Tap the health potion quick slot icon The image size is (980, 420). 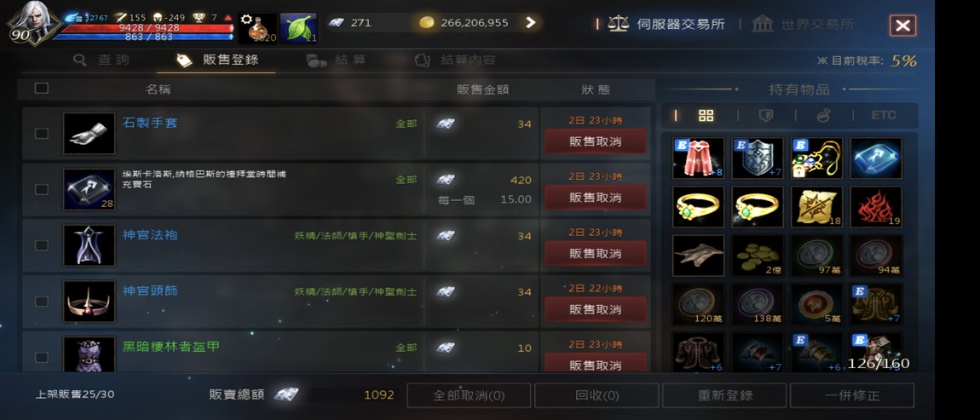(x=257, y=28)
